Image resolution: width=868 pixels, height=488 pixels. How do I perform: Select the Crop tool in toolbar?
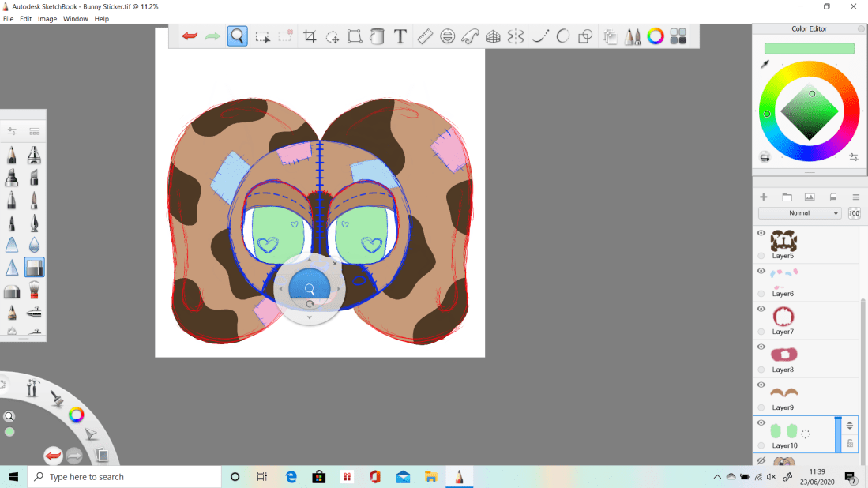point(310,36)
